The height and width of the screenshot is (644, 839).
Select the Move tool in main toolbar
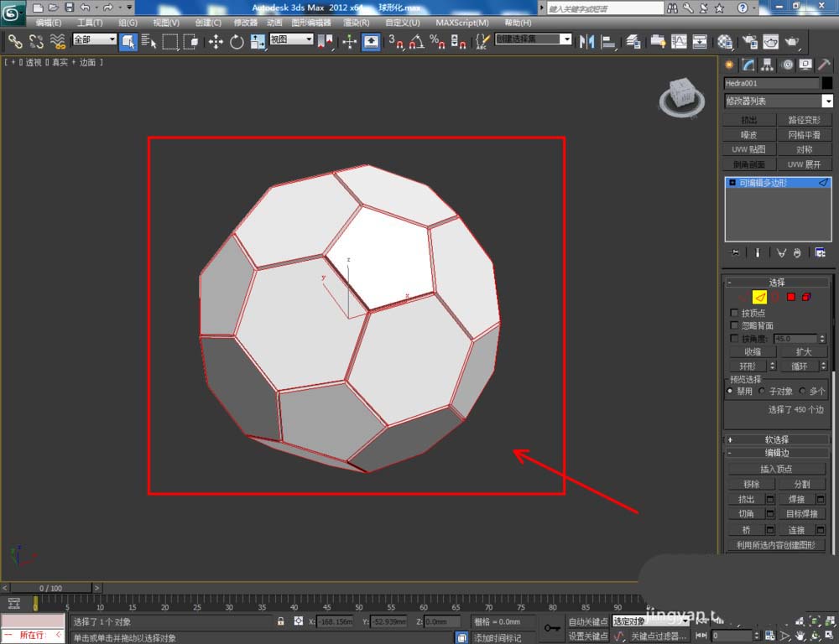coord(216,41)
